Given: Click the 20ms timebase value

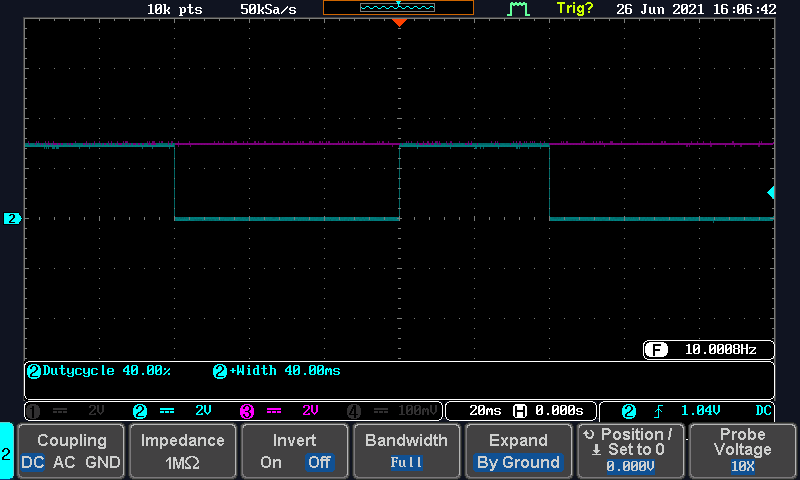Looking at the screenshot, I should 485,411.
